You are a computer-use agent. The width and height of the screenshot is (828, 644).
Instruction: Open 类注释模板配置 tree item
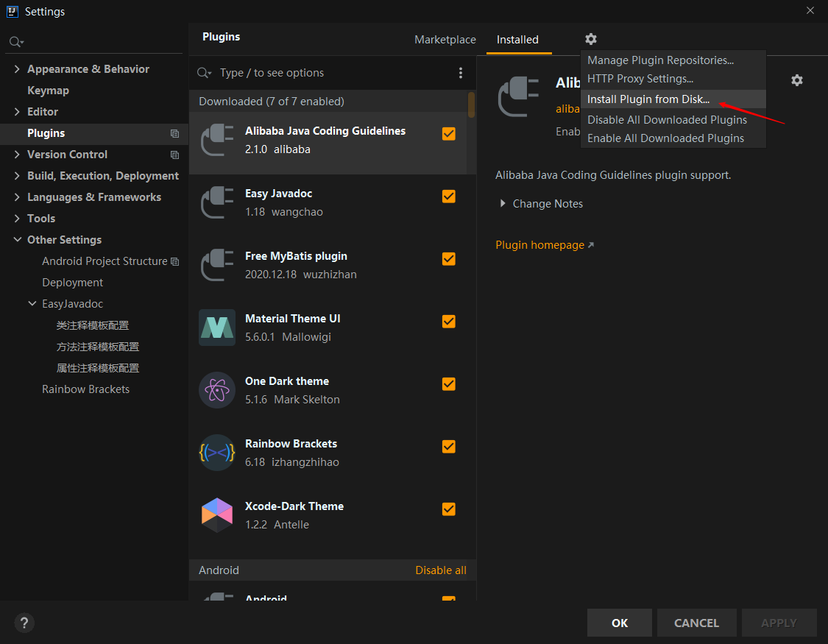click(93, 325)
